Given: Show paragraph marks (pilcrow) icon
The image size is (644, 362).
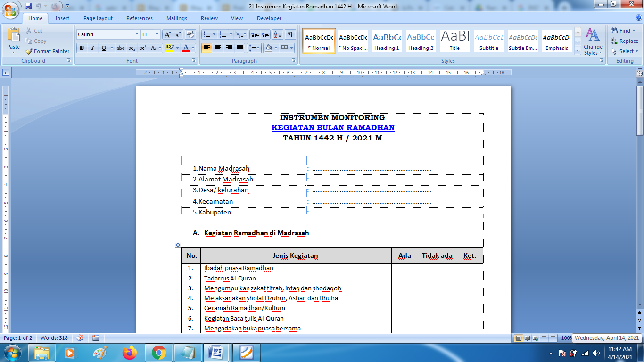Looking at the screenshot, I should click(290, 34).
